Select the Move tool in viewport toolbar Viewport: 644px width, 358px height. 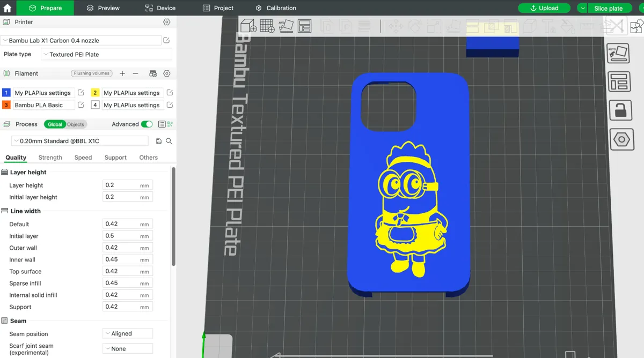tap(396, 26)
